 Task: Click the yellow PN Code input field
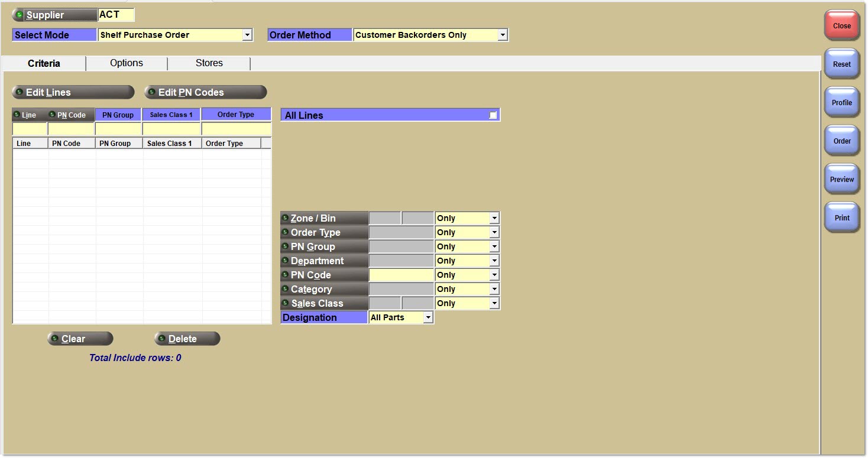click(x=401, y=275)
